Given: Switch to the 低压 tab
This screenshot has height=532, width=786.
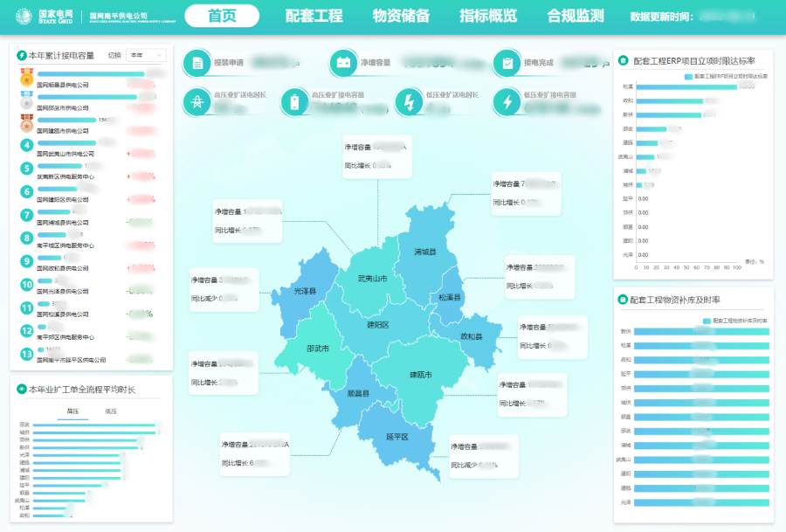Looking at the screenshot, I should pos(111,411).
